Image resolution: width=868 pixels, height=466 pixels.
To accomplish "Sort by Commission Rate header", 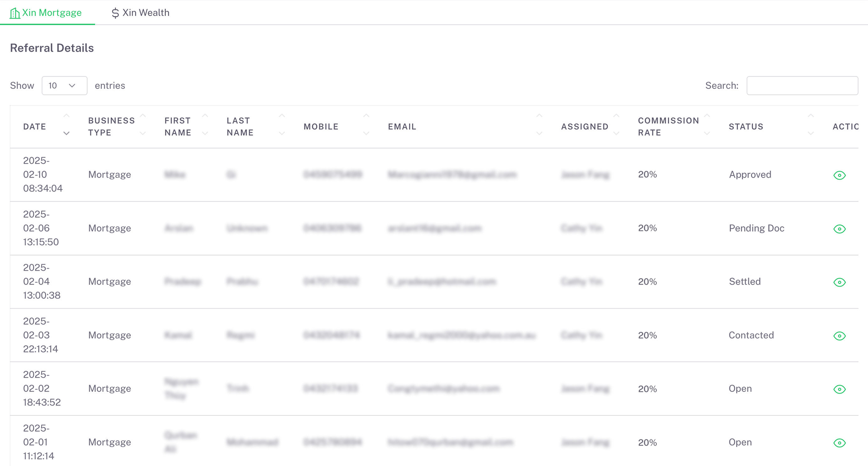I will [668, 127].
